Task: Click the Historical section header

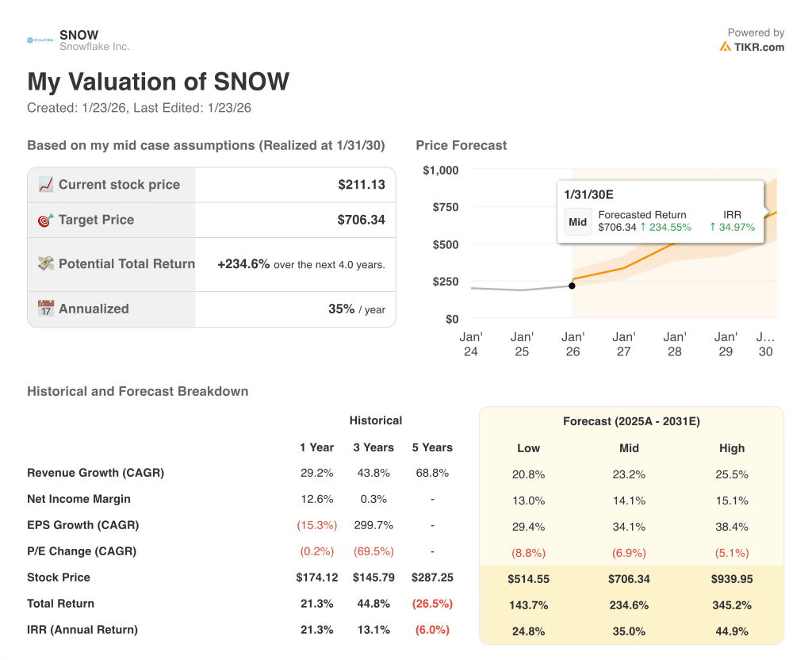Action: point(375,420)
